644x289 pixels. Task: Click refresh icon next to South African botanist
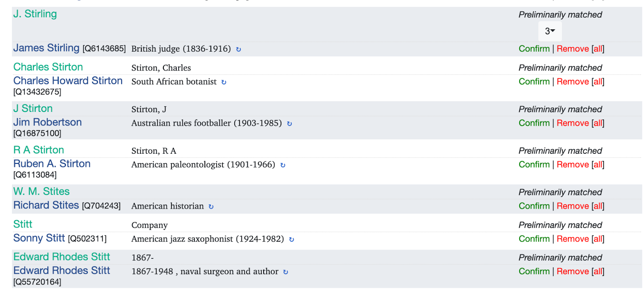click(x=224, y=82)
